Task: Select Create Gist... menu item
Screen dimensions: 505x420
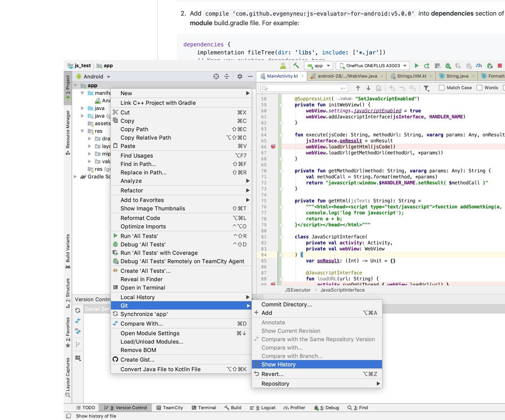Action: click(181, 360)
